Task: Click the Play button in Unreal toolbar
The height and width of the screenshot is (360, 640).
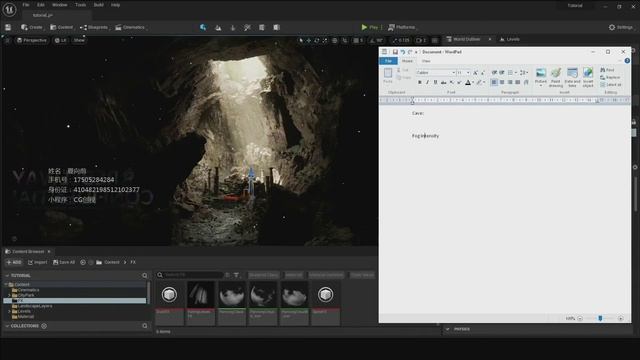Action: click(370, 27)
